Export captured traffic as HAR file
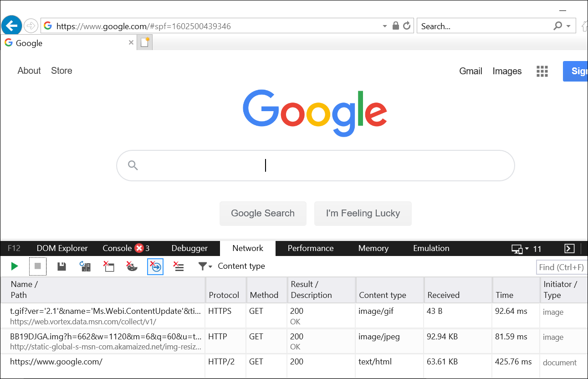The height and width of the screenshot is (379, 588). [61, 266]
